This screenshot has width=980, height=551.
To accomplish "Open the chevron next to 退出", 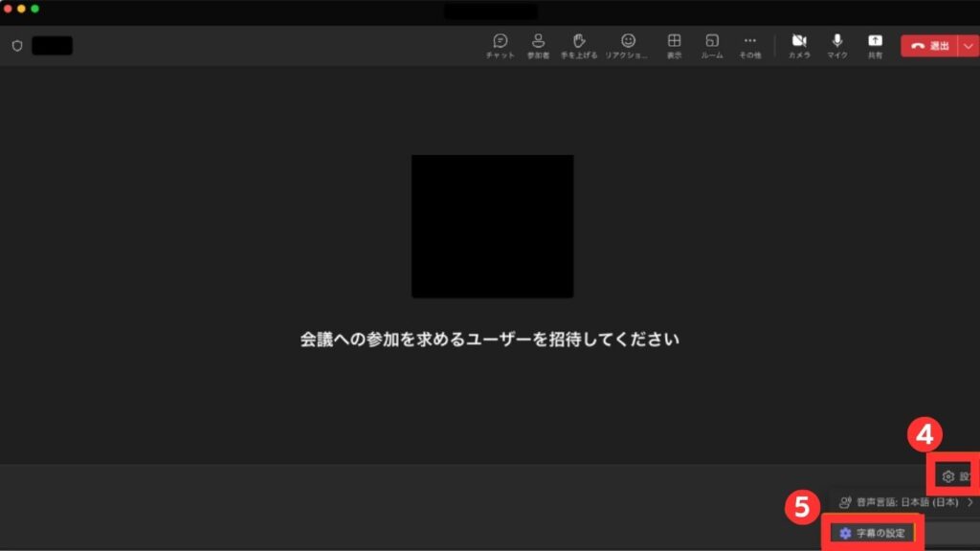I will [968, 45].
